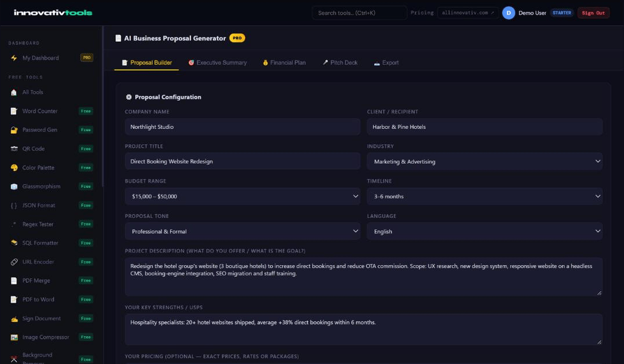Click the PRO badge beside My Dashboard
The height and width of the screenshot is (364, 624).
coord(87,58)
